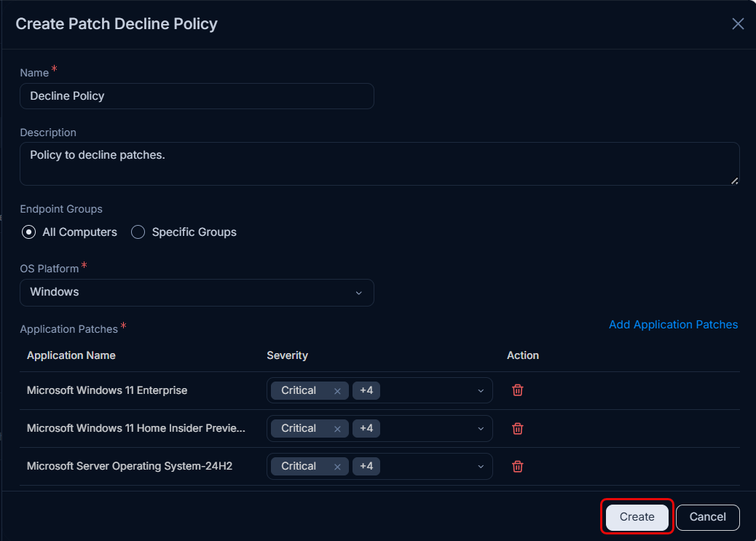Show +4 more severities for Windows 11 Home Insider
Viewport: 756px width, 541px height.
(x=366, y=428)
